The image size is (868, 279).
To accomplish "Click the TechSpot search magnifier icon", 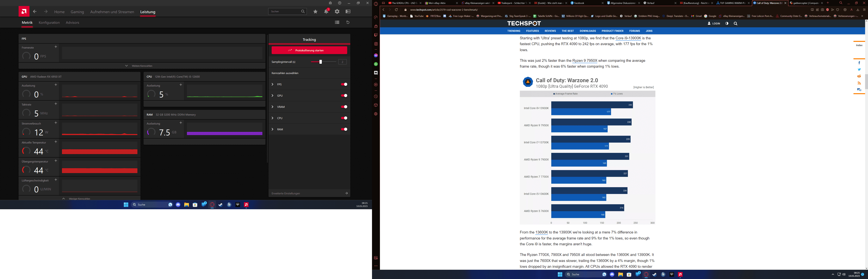I will [x=736, y=24].
